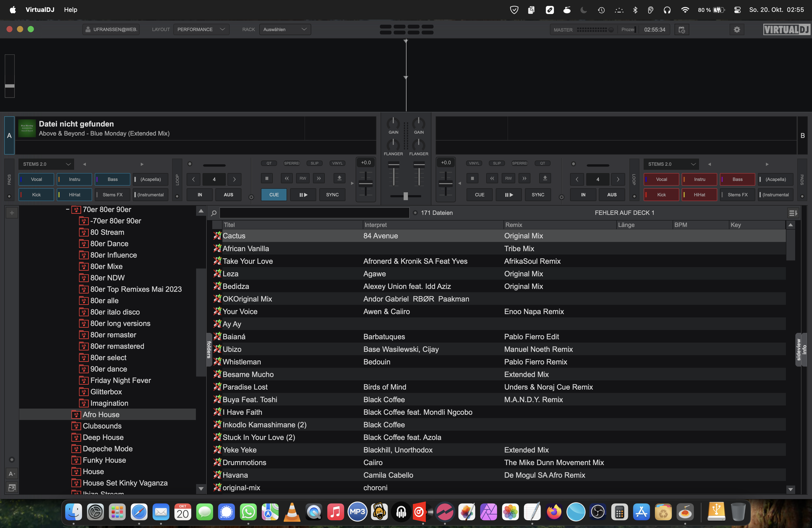The image size is (812, 528).
Task: Open VirtualDJ settings gear icon
Action: [736, 30]
